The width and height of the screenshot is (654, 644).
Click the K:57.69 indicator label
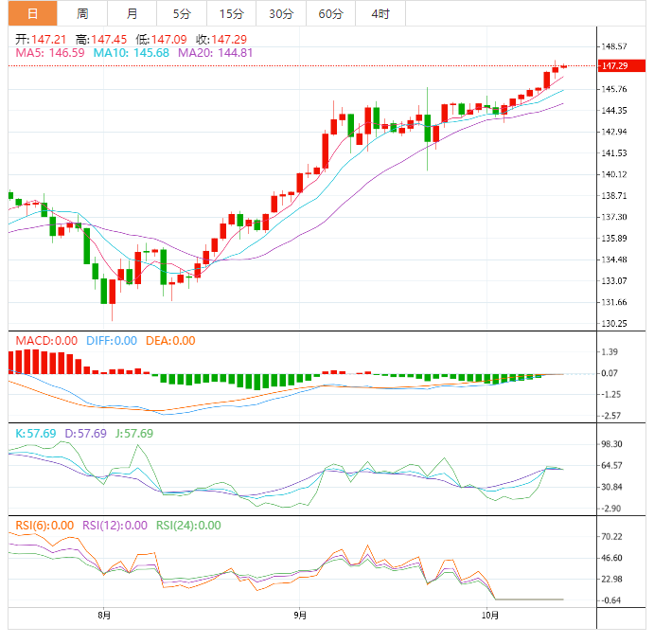[x=35, y=434]
